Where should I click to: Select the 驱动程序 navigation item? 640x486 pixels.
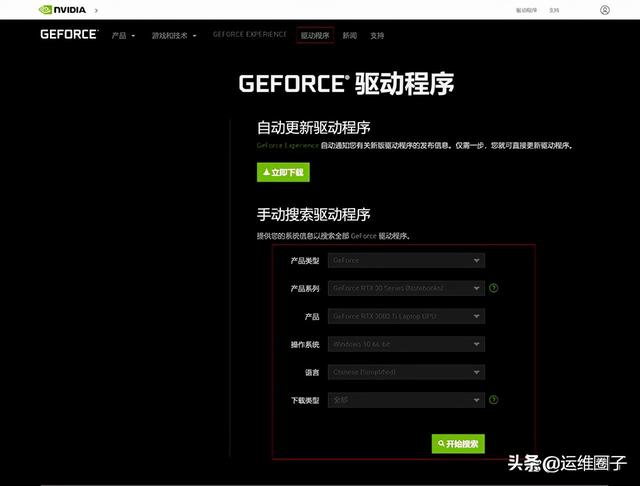(x=315, y=35)
